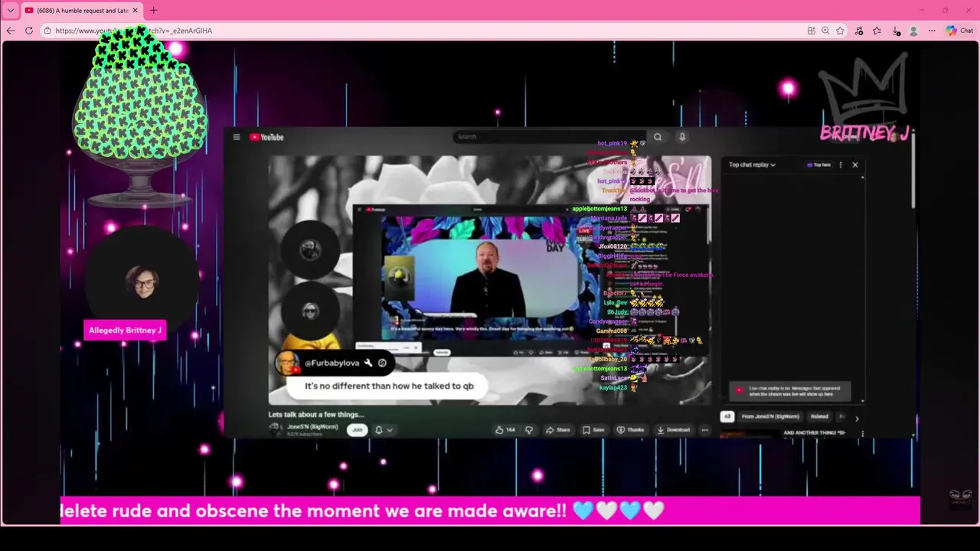980x551 pixels.
Task: Go back using the browser back arrow
Action: point(10,31)
